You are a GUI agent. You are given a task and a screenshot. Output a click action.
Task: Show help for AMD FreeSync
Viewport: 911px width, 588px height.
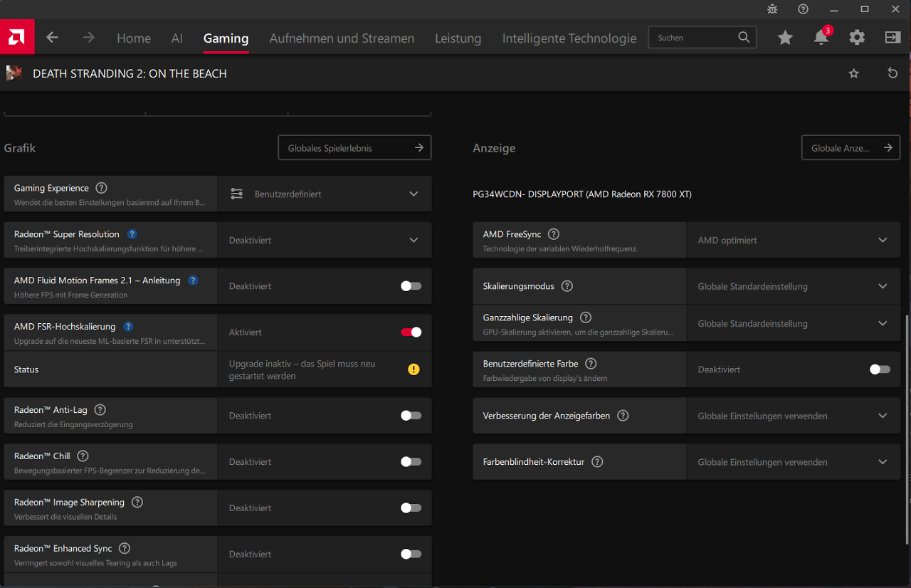554,234
